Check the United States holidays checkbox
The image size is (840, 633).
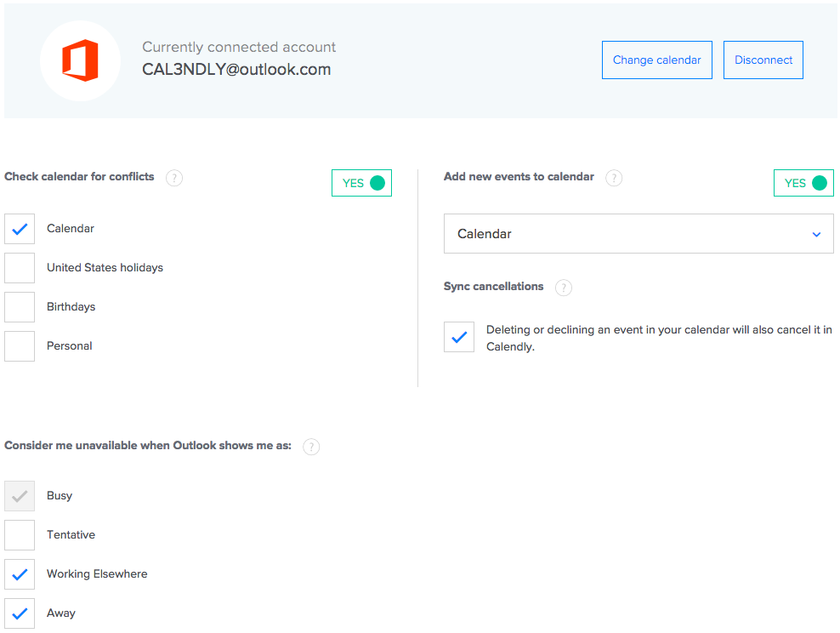(20, 268)
